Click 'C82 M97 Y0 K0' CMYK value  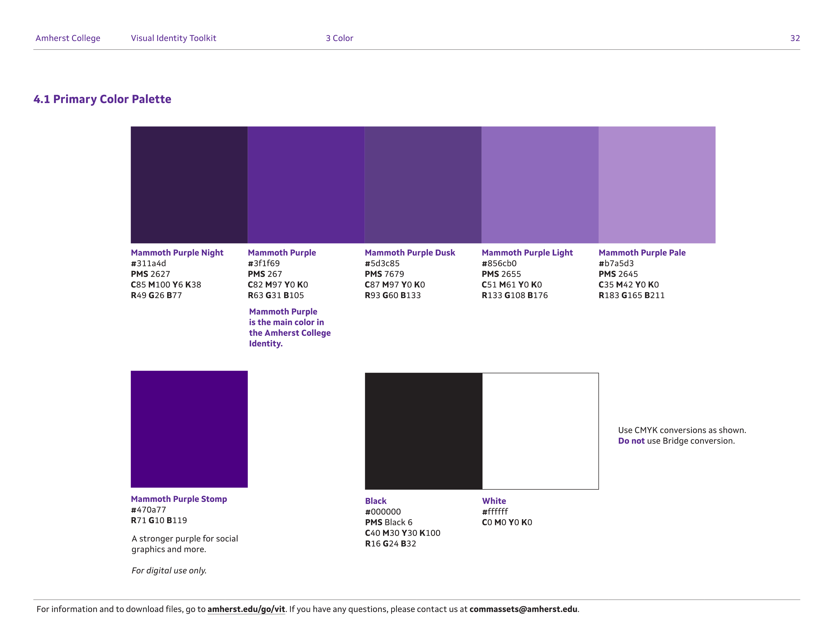[278, 285]
